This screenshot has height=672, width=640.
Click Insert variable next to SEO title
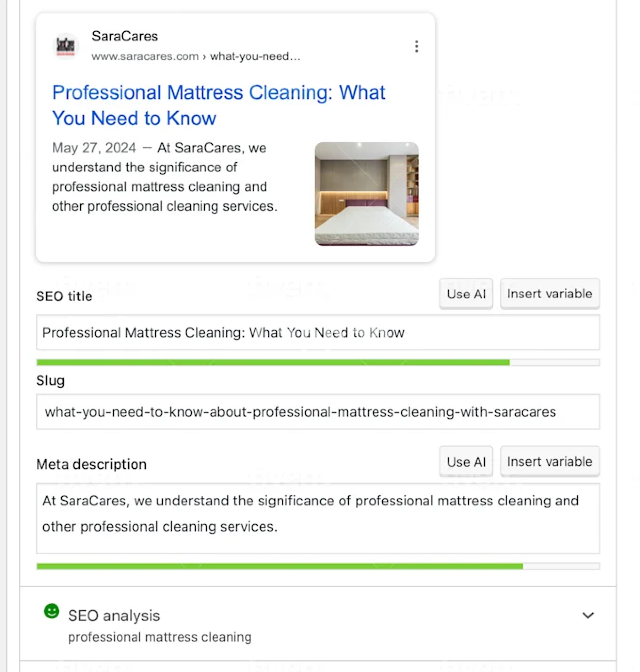549,294
